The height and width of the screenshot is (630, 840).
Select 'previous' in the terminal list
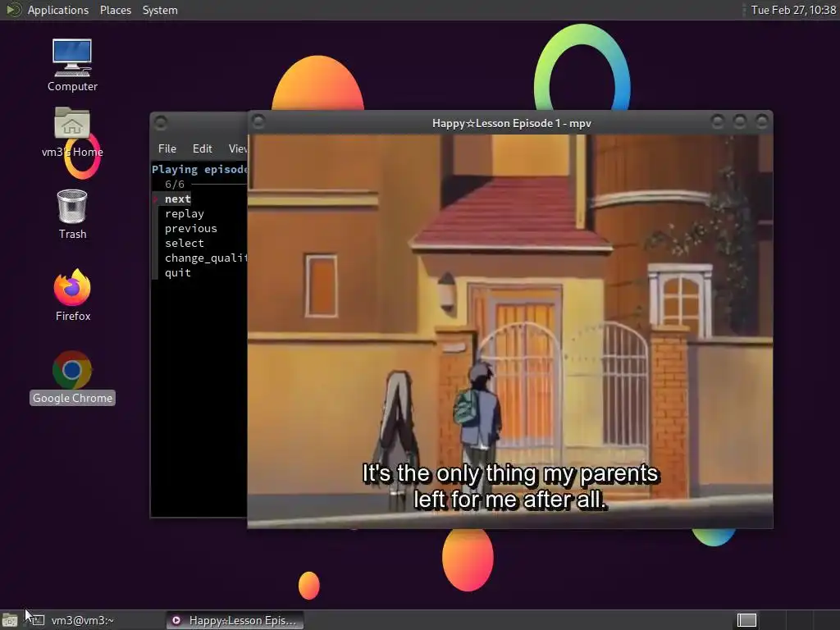click(190, 228)
